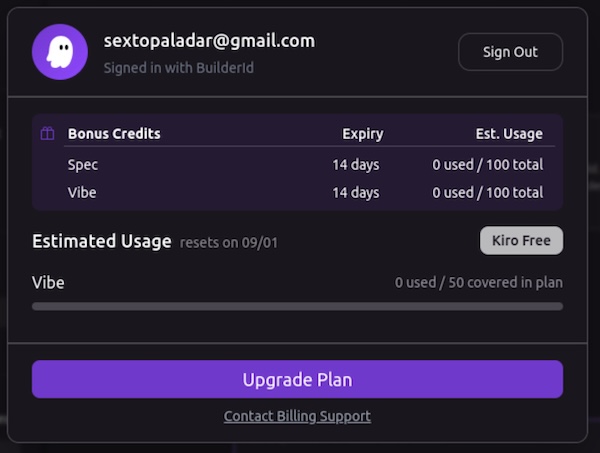This screenshot has width=600, height=453.
Task: Click the Bonus Credits column header
Action: click(114, 134)
